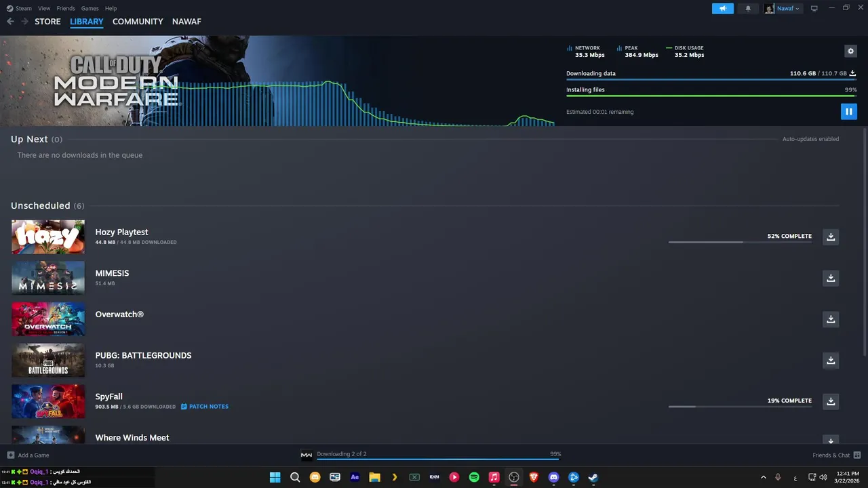Viewport: 868px width, 488px height.
Task: Open the Steam menu
Action: point(19,8)
